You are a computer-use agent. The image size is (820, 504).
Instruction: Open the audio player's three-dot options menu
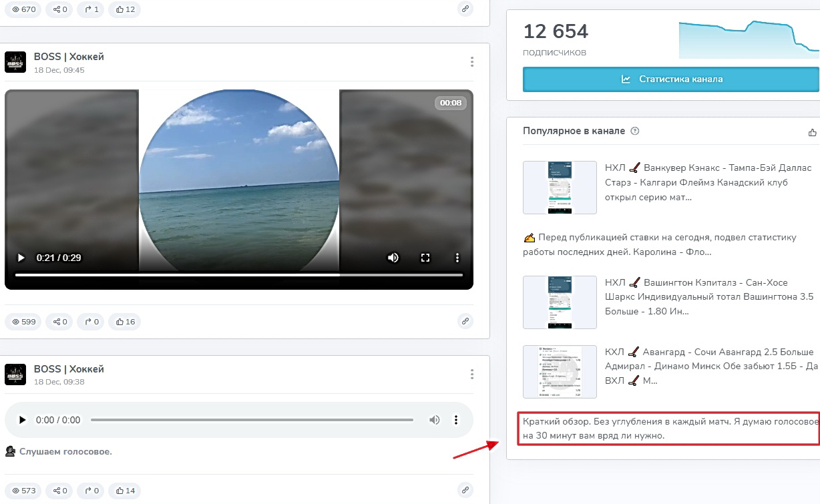(456, 420)
